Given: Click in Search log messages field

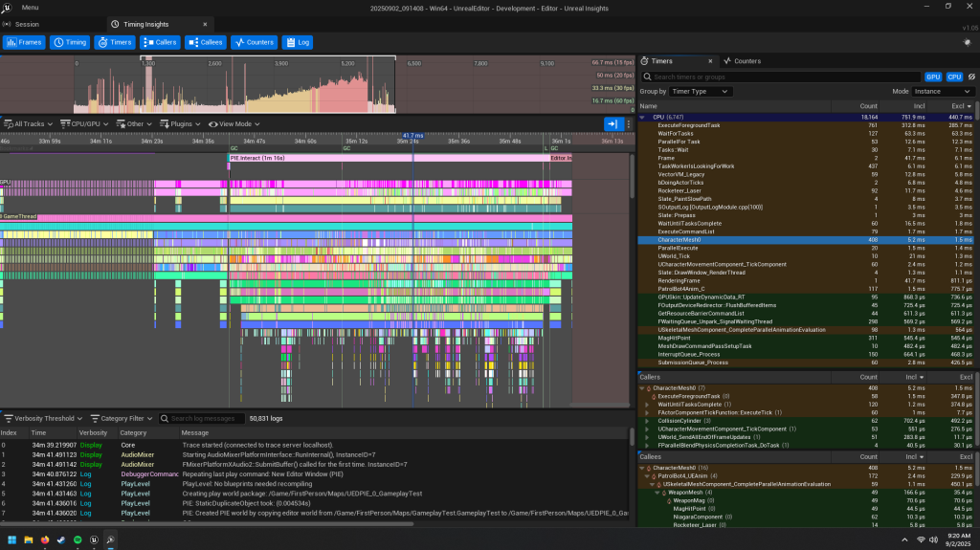Looking at the screenshot, I should 201,418.
